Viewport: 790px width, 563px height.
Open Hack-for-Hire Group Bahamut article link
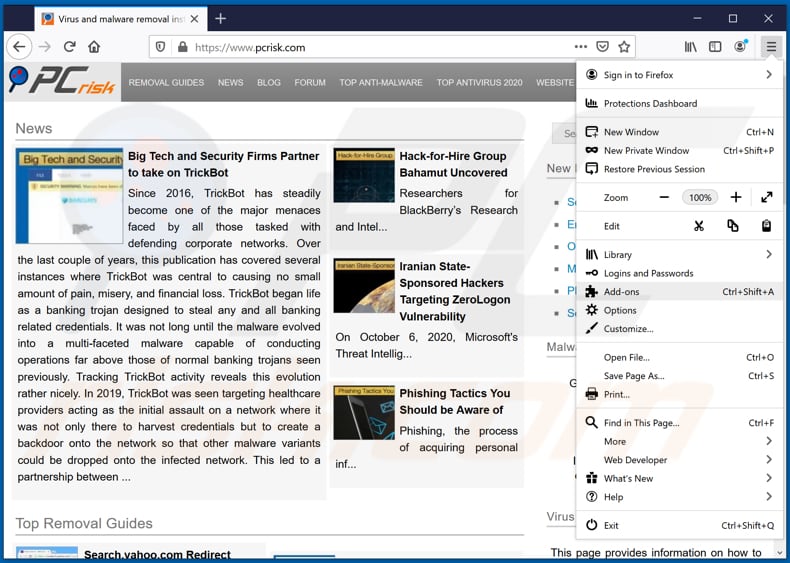pyautogui.click(x=453, y=164)
